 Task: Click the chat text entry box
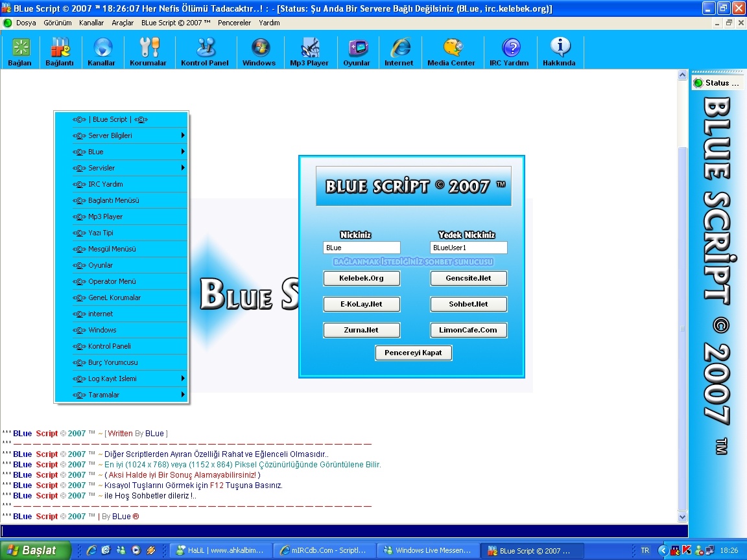pos(344,531)
